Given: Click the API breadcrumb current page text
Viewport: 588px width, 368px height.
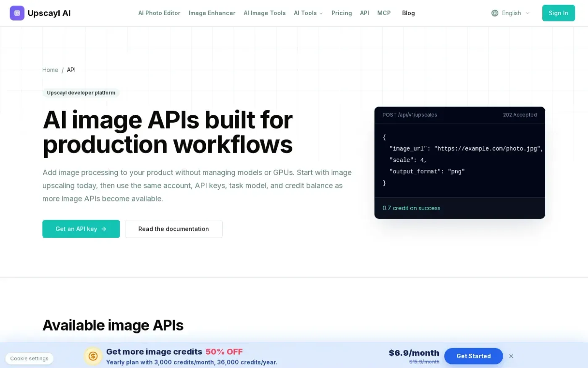Looking at the screenshot, I should 71,70.
